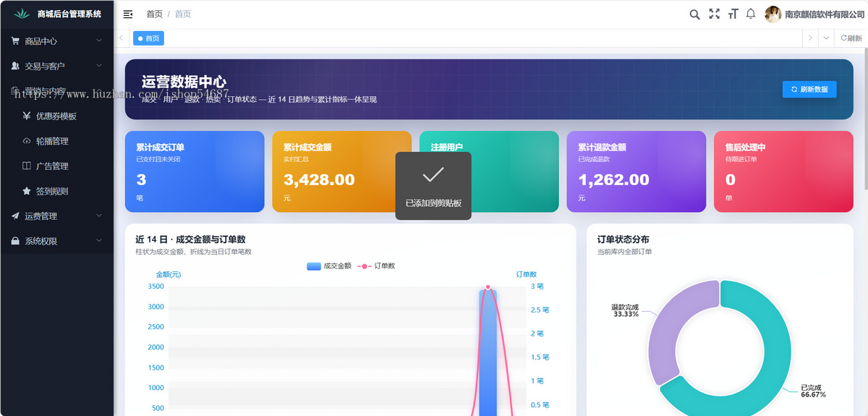Open 商品中心 menu label
The image size is (868, 416).
point(41,41)
